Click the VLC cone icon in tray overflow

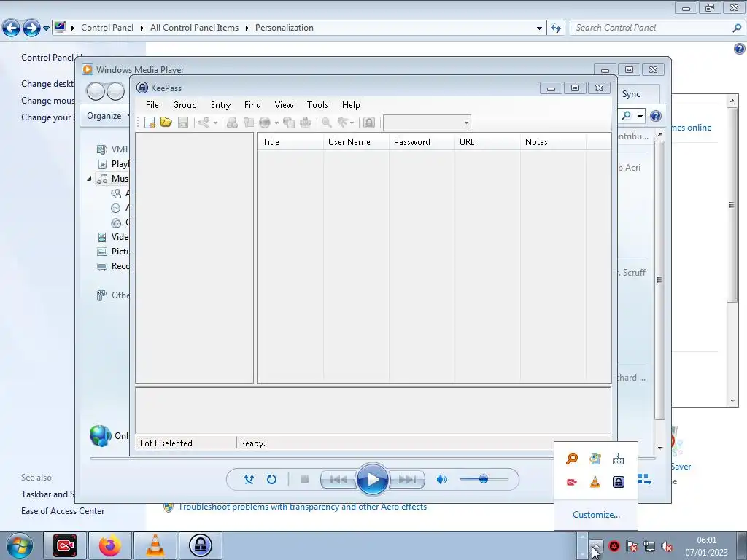[x=595, y=482]
